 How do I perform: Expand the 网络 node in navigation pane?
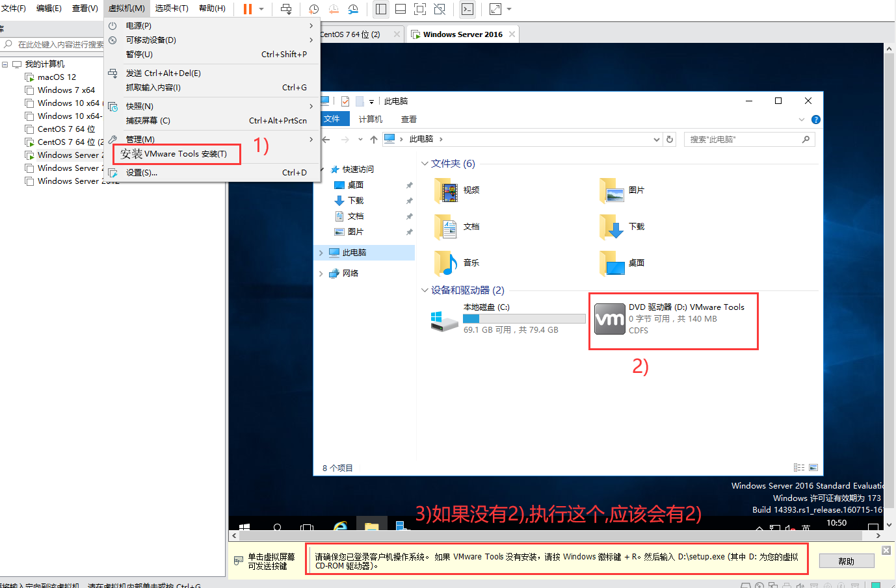tap(321, 274)
